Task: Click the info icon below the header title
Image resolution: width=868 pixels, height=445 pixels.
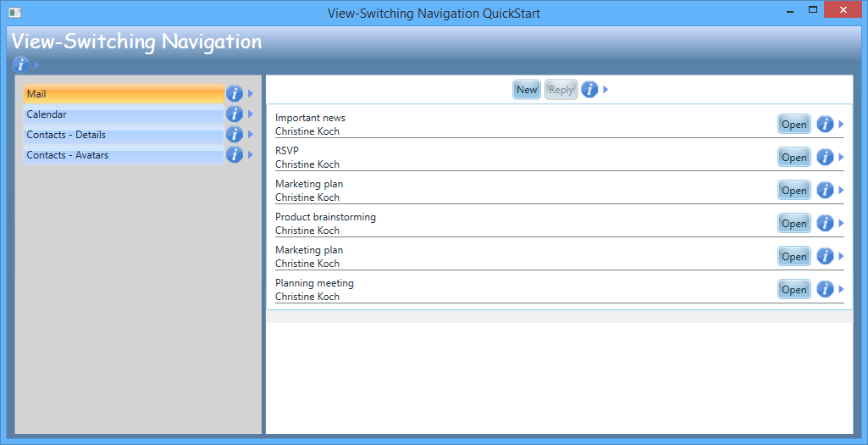Action: (x=20, y=64)
